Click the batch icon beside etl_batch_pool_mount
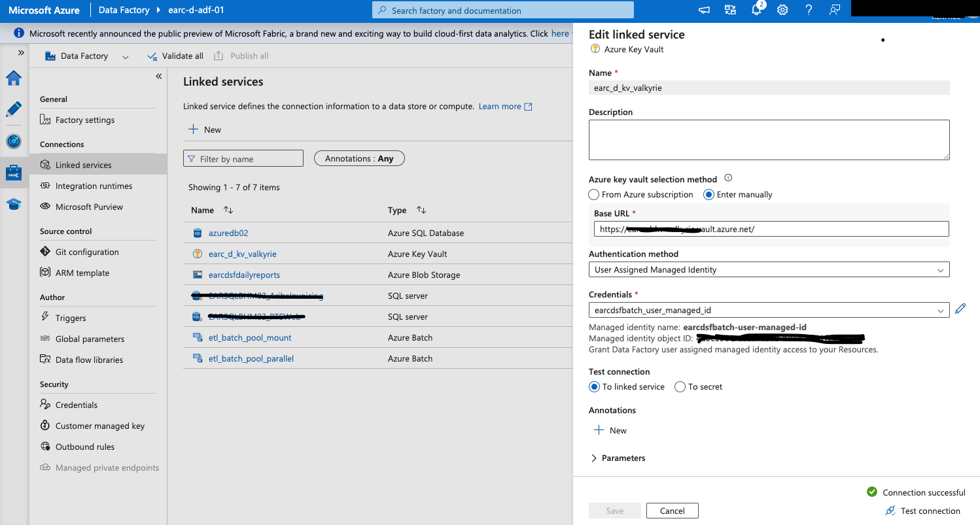 [x=198, y=337]
